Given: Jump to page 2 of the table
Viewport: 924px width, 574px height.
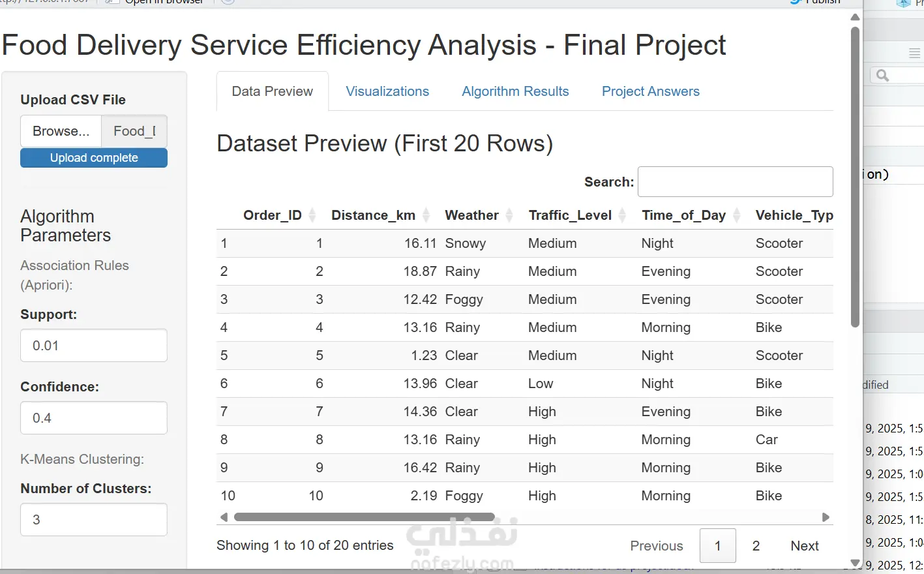Looking at the screenshot, I should [x=756, y=546].
